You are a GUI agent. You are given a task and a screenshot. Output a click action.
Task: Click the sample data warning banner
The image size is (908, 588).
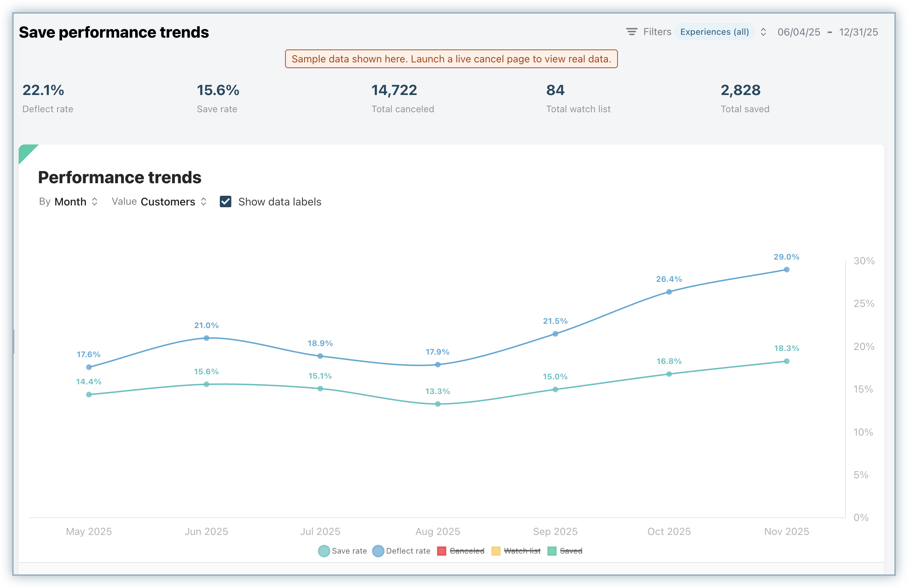click(451, 59)
